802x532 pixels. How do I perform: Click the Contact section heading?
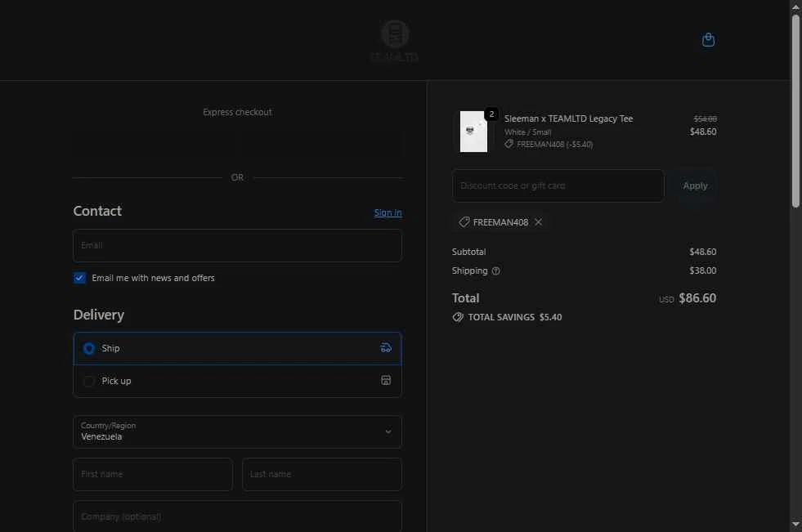97,211
